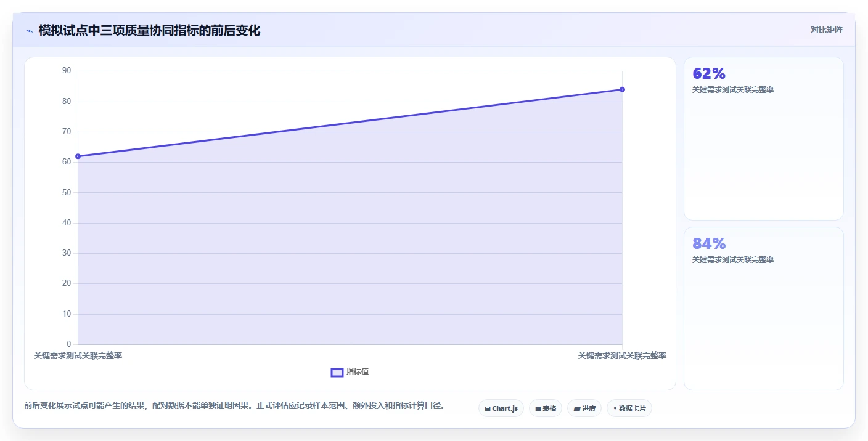The image size is (868, 441).
Task: Click the x-axis label beneath the 62 data point
Action: pos(78,356)
